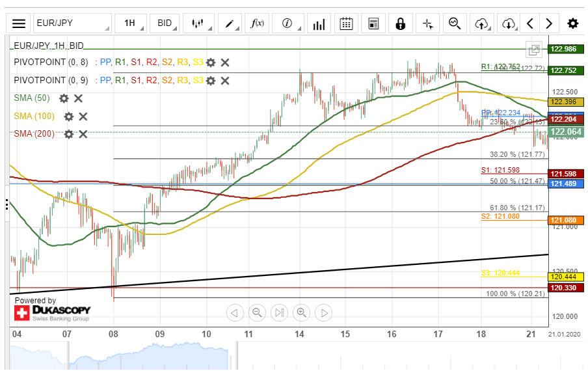Open settings for SMA (50) indicator
This screenshot has width=588, height=371.
(x=64, y=98)
